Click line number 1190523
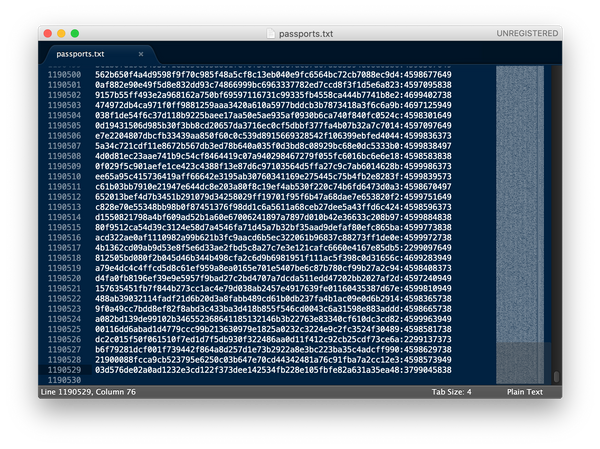Viewport: 600px width, 449px height. coord(64,309)
